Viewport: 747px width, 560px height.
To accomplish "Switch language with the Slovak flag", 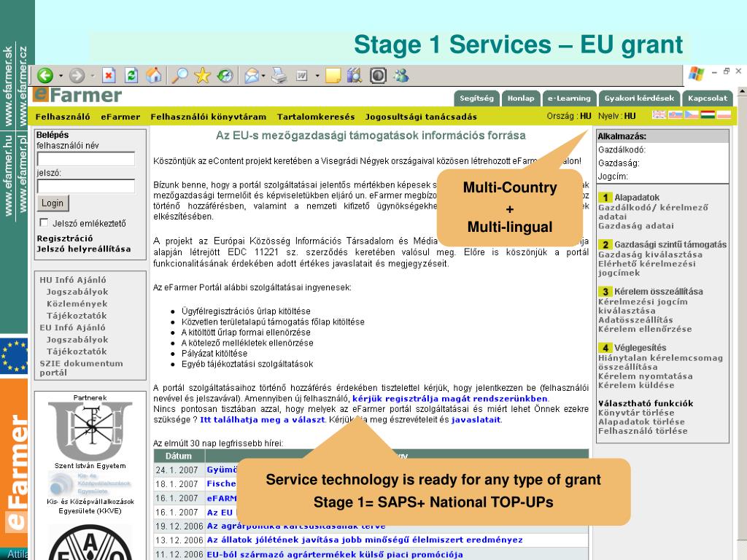I will pos(676,114).
